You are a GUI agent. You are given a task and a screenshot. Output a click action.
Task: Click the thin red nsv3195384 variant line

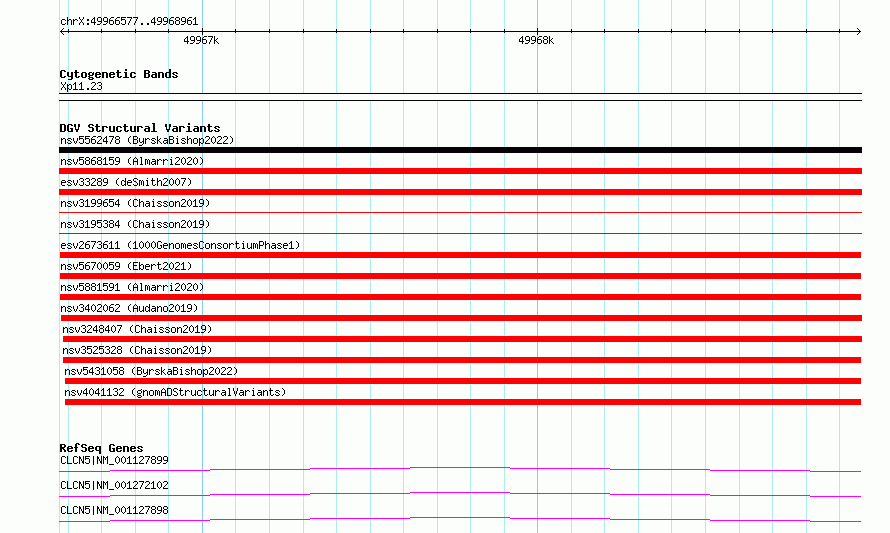point(460,233)
